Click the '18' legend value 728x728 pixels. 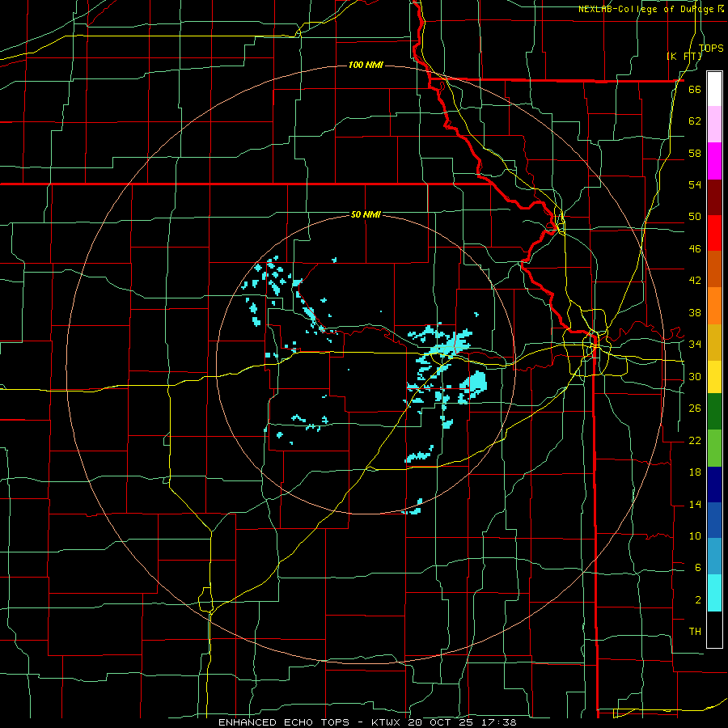(x=695, y=472)
